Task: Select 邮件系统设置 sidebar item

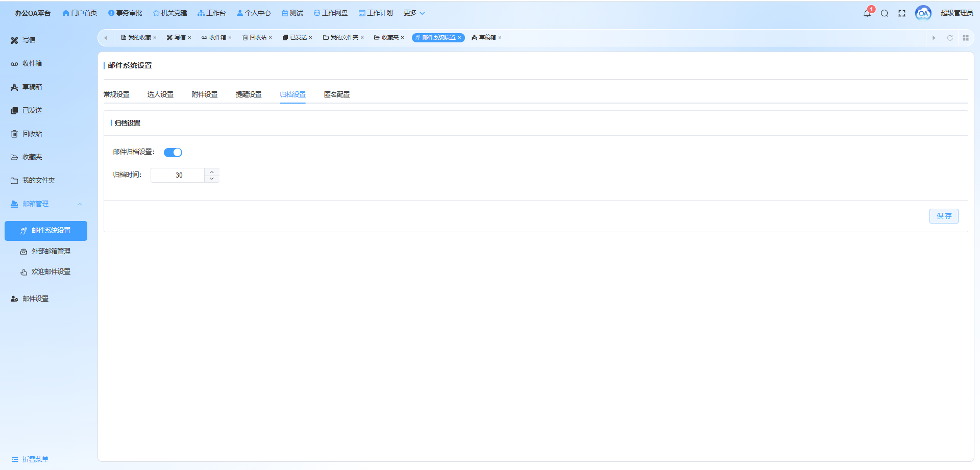Action: [46, 231]
